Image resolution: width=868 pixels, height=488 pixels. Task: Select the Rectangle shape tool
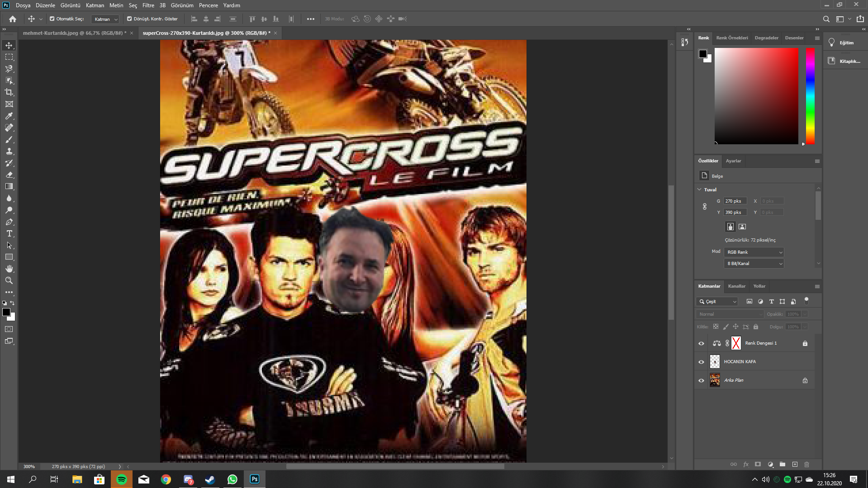(9, 257)
